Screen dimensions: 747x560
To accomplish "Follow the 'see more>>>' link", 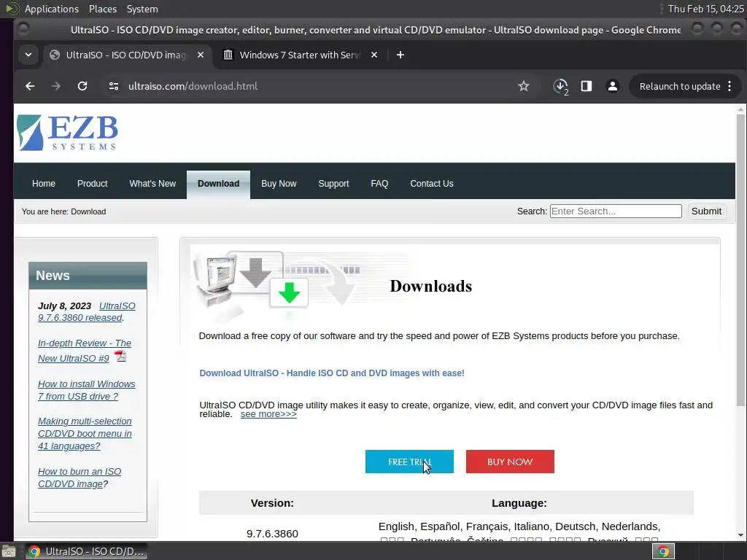I will [268, 414].
